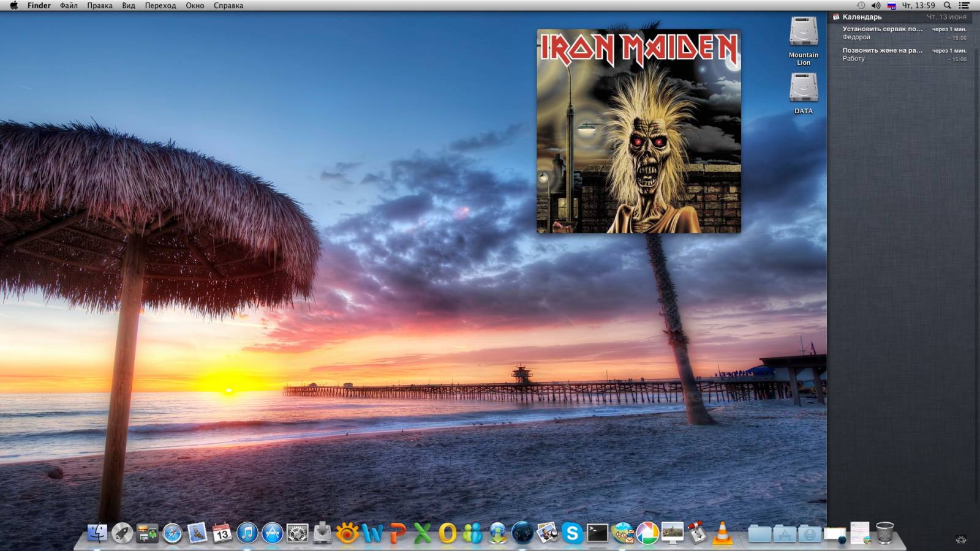
Task: Open the globe with envelopes mail icon
Action: (622, 533)
